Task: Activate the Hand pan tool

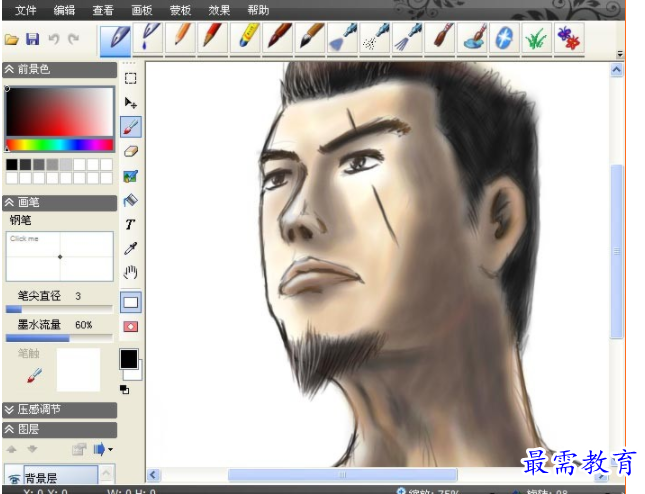Action: 130,272
